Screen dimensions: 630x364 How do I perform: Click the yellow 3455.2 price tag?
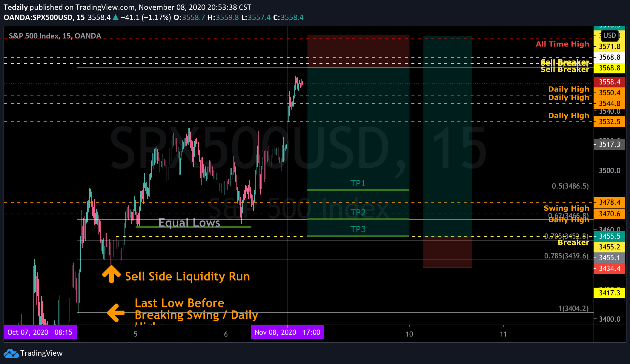pos(609,247)
